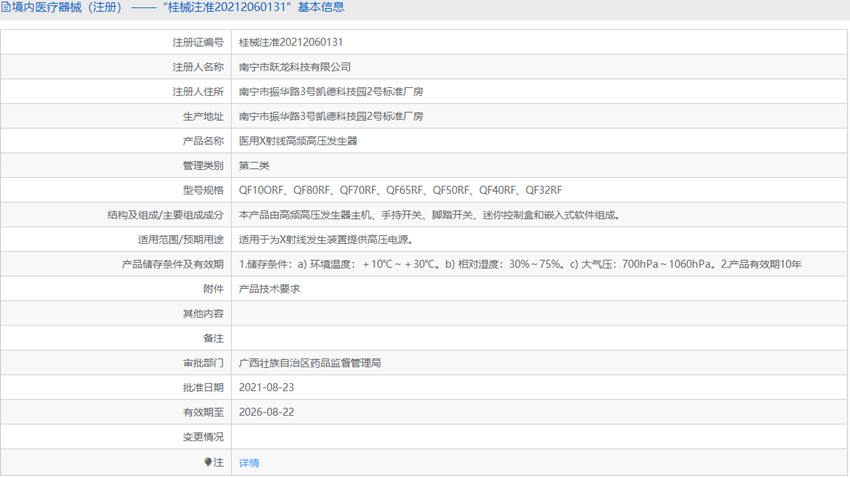Click product name 医用X射线高频高压发生器
The image size is (850, 478).
298,141
